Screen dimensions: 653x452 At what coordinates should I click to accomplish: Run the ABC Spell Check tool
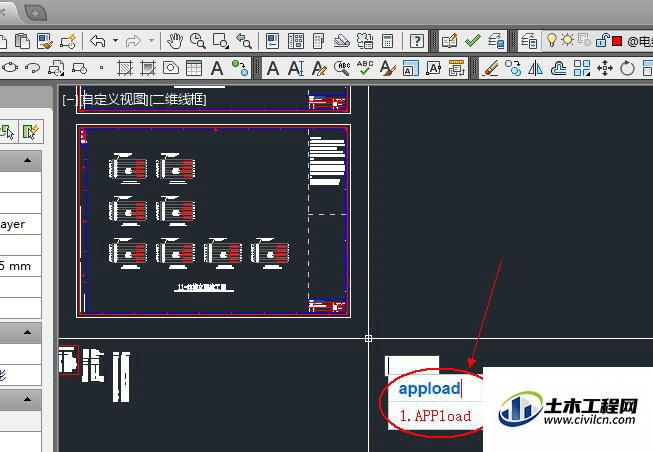(x=365, y=68)
